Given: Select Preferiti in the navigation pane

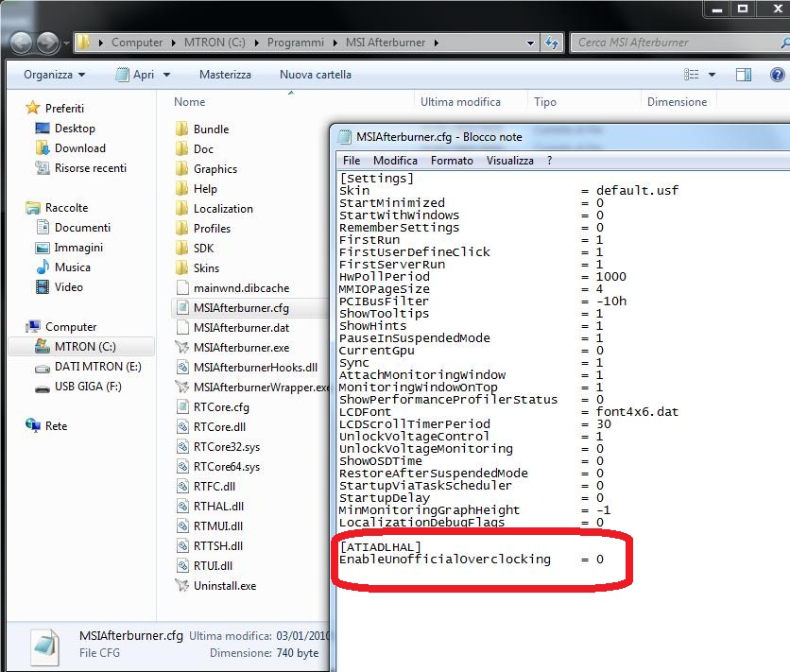Looking at the screenshot, I should (x=55, y=109).
